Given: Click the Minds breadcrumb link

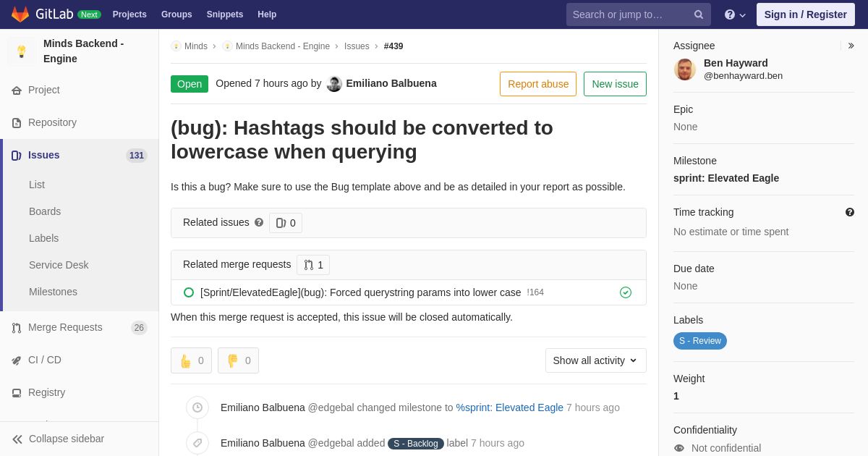Looking at the screenshot, I should (196, 46).
